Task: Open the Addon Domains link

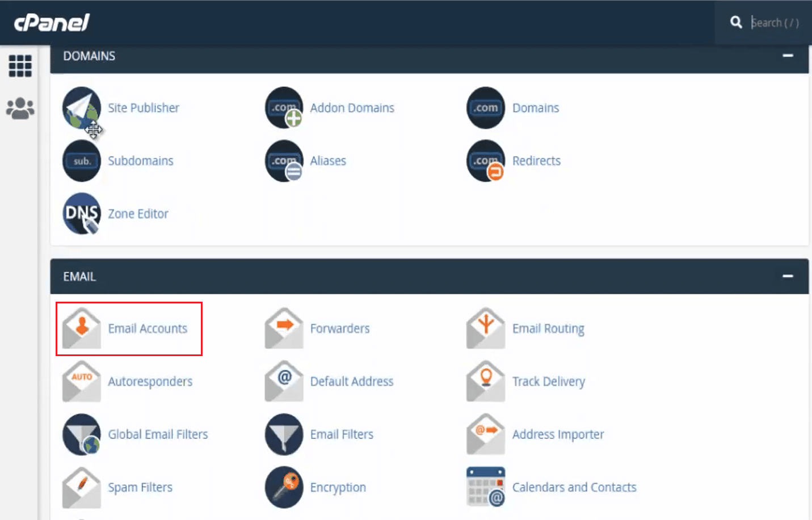Action: [x=352, y=108]
